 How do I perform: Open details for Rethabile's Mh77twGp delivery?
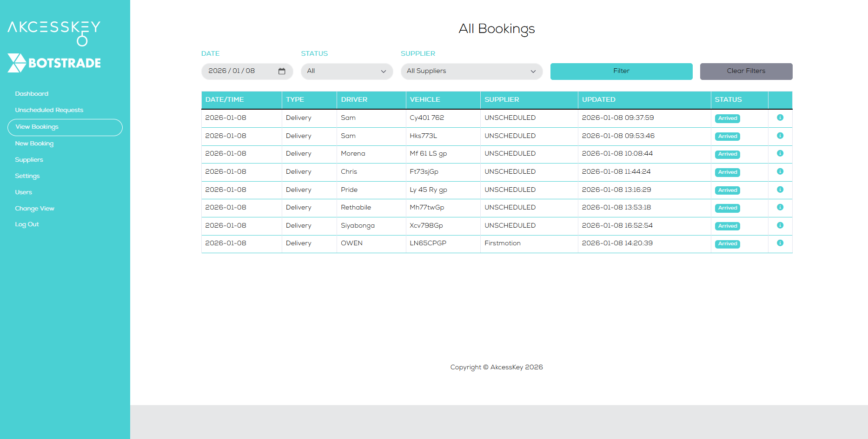(x=781, y=208)
